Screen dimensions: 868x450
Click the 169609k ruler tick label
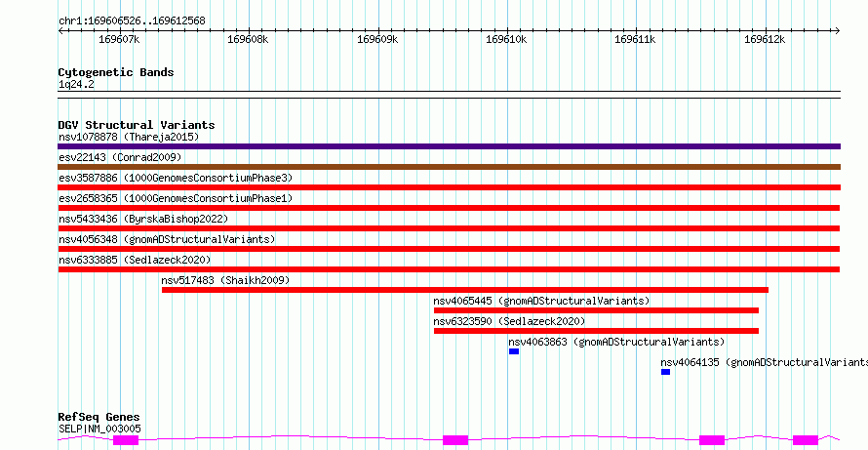click(377, 39)
